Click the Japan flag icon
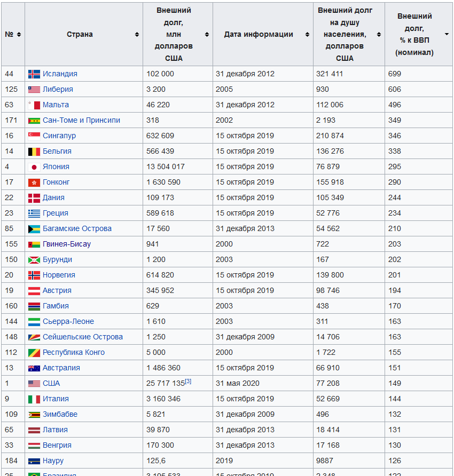Screen dimensions: 454x476 (34, 167)
